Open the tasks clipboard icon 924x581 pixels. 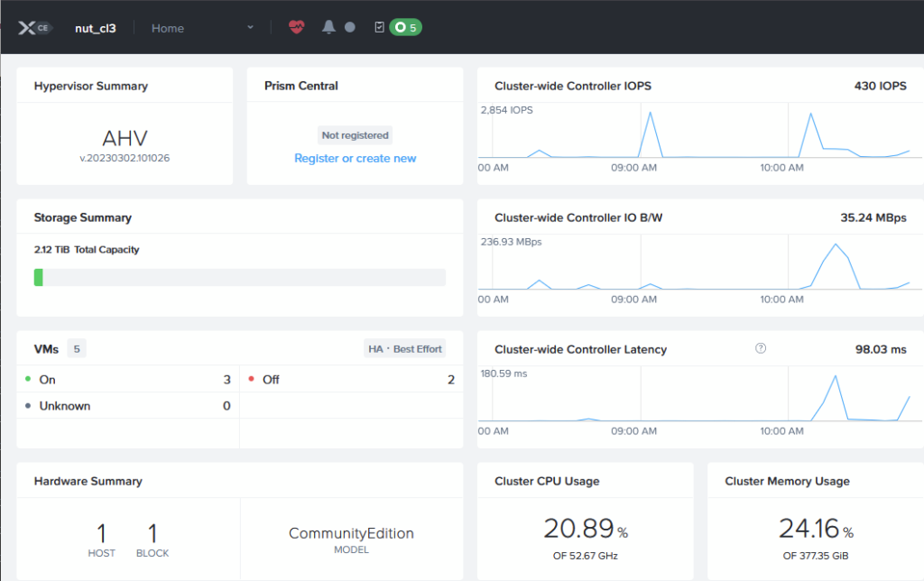[x=379, y=28]
